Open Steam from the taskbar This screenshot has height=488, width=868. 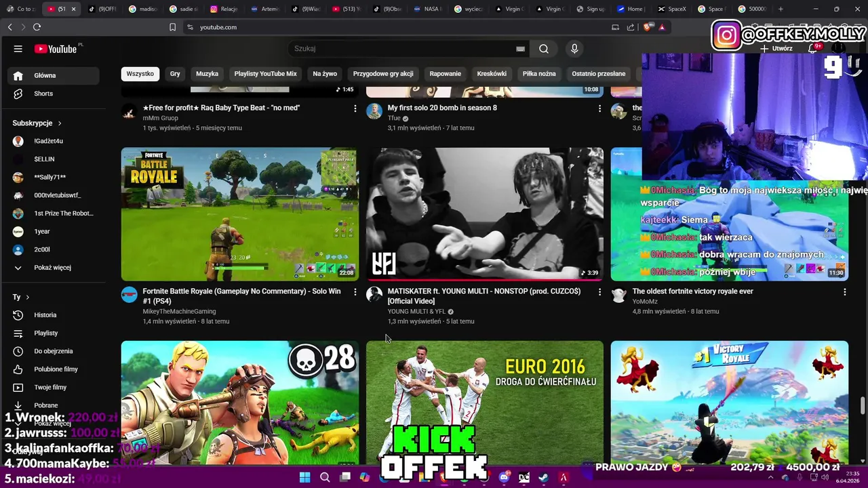coord(544,477)
